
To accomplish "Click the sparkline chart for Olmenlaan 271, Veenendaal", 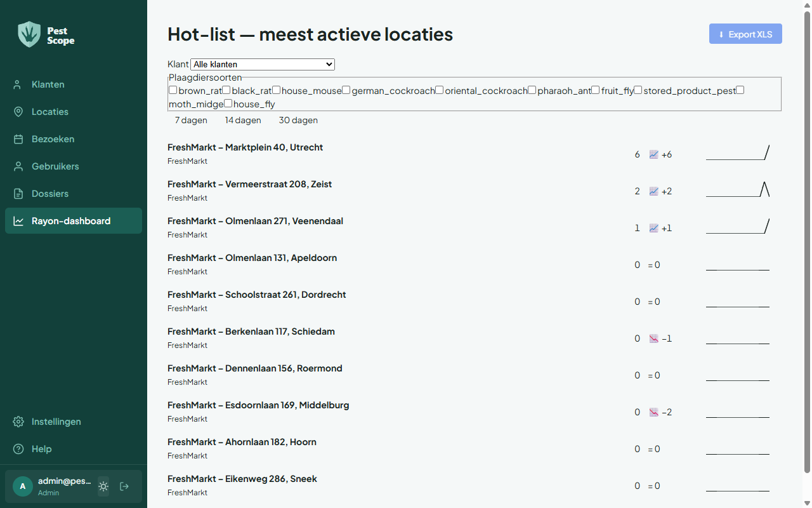I will tap(738, 226).
